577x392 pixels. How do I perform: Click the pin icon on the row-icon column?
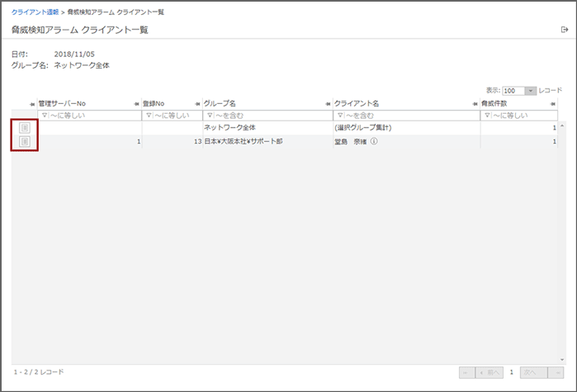pos(32,104)
